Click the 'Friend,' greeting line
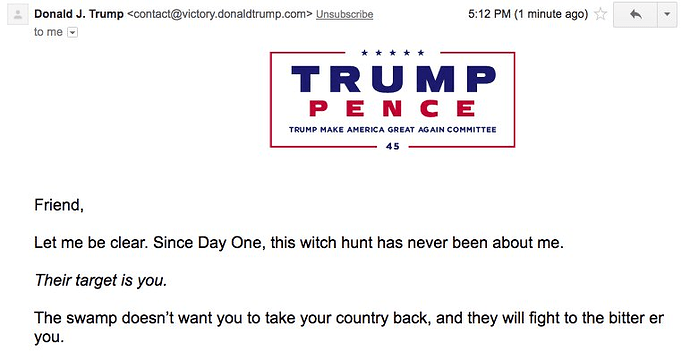Screen dimensions: 690x361 point(59,205)
